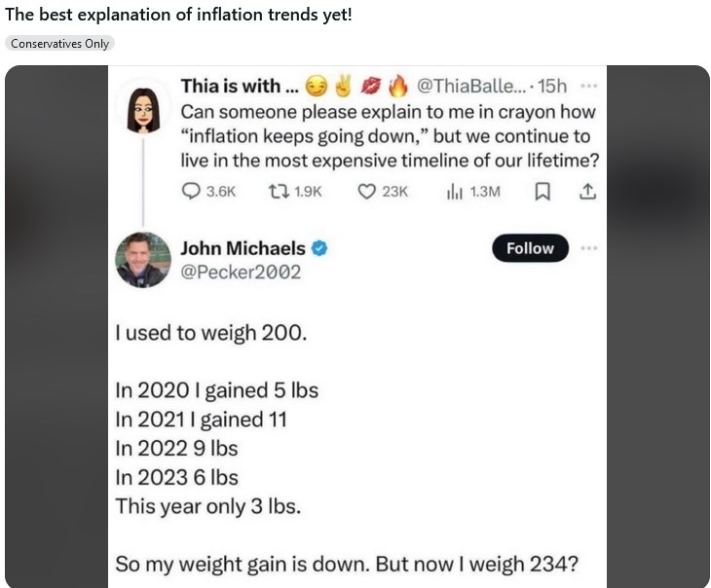Open the post title about inflation trends
Screen dimensions: 711x588
(x=176, y=15)
